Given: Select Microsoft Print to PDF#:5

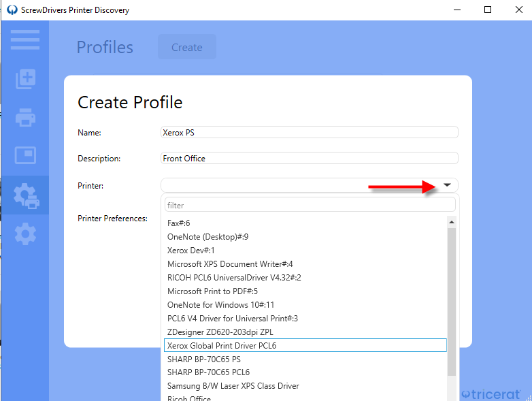Looking at the screenshot, I should pyautogui.click(x=305, y=291).
